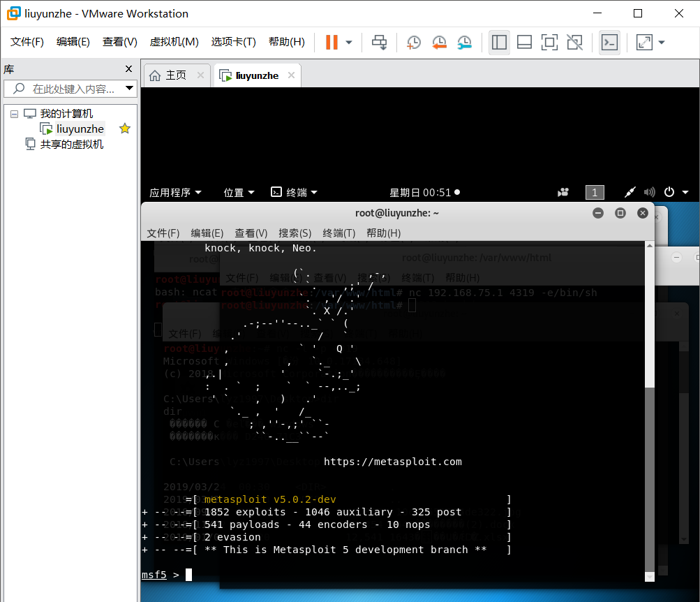Click the metasploit v5.0.2-dev version text
Viewport: 700px width, 602px height.
(x=270, y=499)
